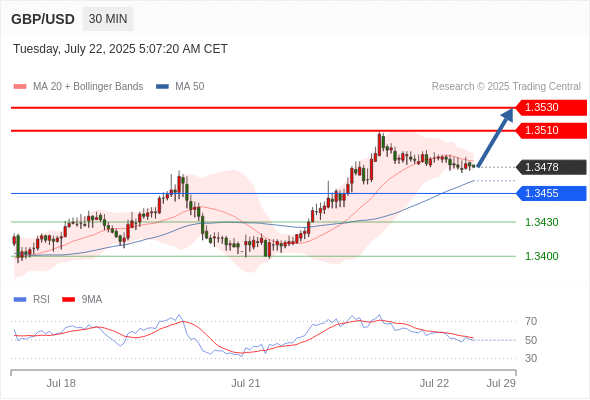Click the 1.3478 current price tag
The width and height of the screenshot is (590, 400).
tap(551, 167)
